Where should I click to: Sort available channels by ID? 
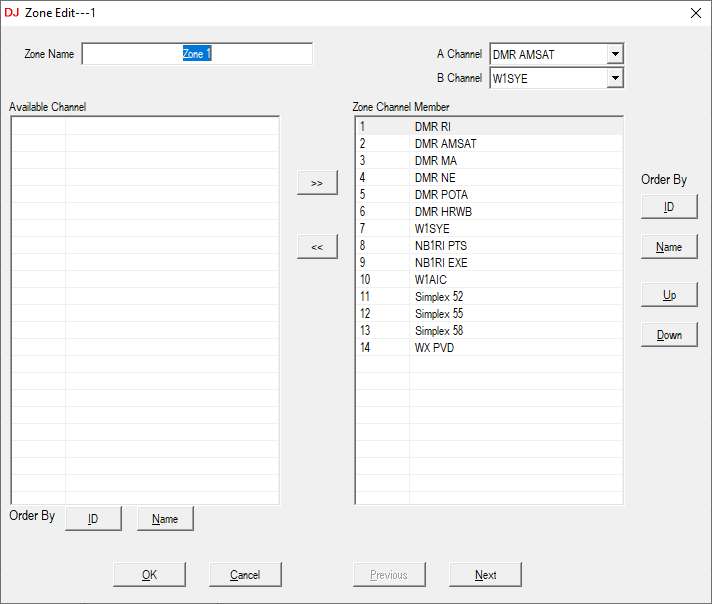point(93,519)
